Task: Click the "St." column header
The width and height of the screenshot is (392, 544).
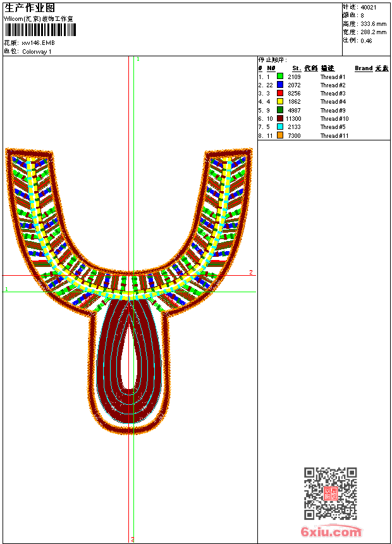Action: (x=296, y=68)
